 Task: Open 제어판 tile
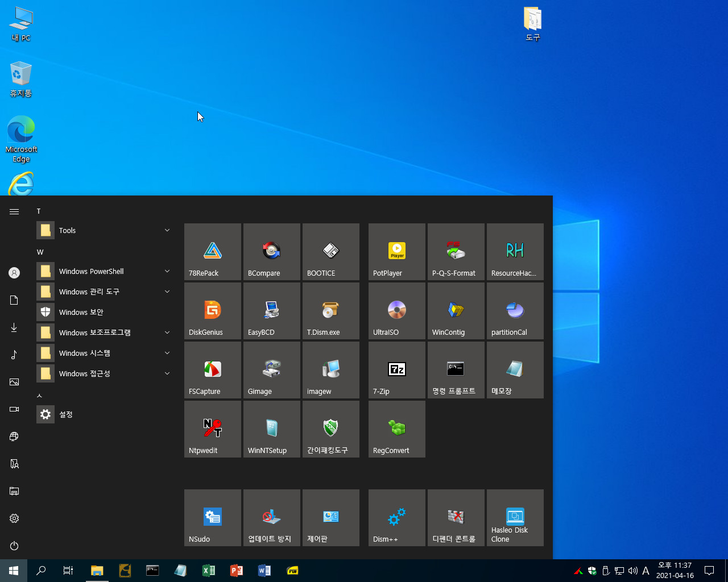(x=331, y=518)
